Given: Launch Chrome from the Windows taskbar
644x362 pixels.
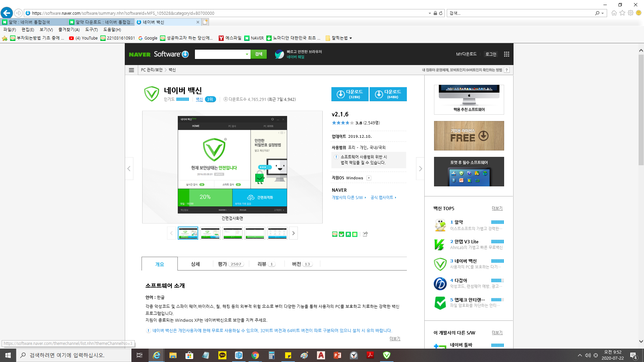Looking at the screenshot, I should pos(255,355).
